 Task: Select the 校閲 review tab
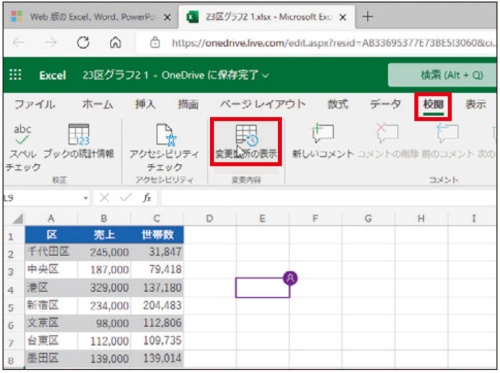(x=433, y=106)
